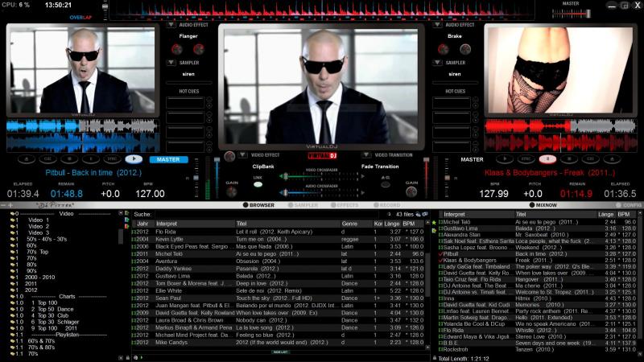Click the video effect round knob
The width and height of the screenshot is (644, 362).
tap(231, 155)
